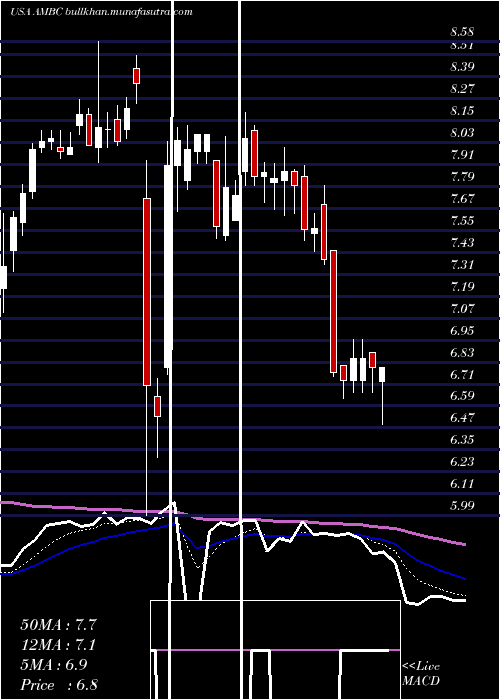Click the 6.23 price axis label
This screenshot has width=500, height=700.
pyautogui.click(x=462, y=462)
